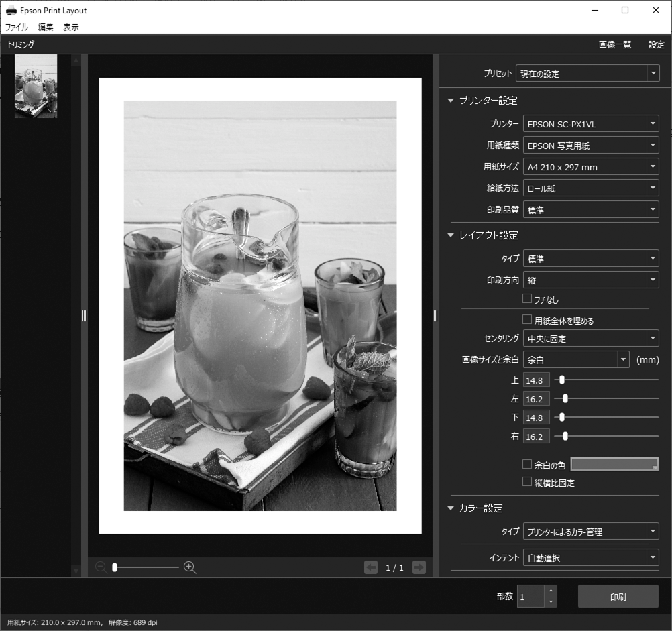Viewport: 672px width, 631px height.
Task: Go to the next page arrow
Action: 419,568
